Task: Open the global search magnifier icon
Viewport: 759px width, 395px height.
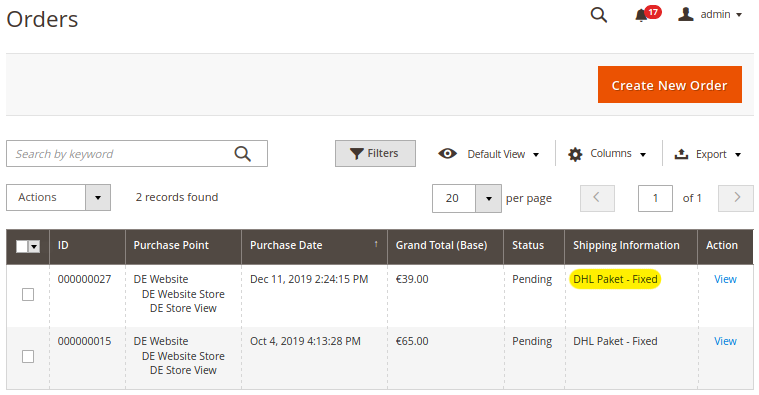Action: pyautogui.click(x=599, y=15)
